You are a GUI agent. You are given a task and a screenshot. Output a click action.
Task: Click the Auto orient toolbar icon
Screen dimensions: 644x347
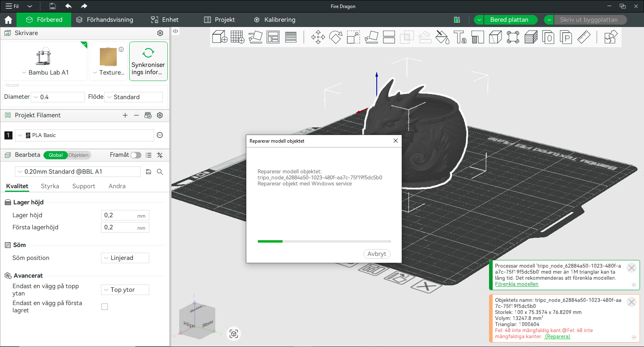click(255, 37)
